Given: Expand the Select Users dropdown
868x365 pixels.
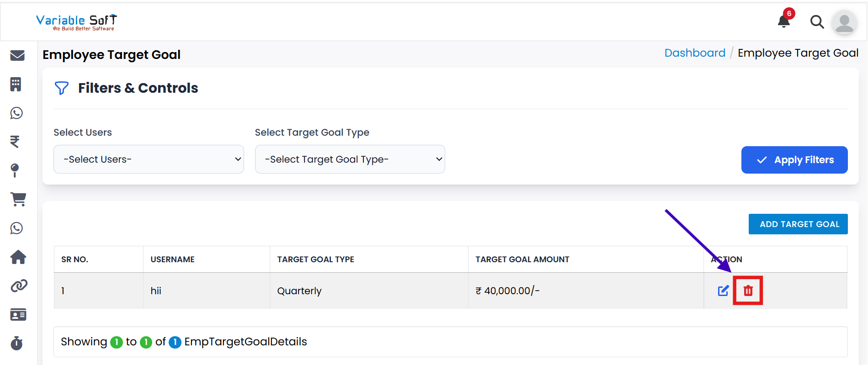Looking at the screenshot, I should point(149,159).
